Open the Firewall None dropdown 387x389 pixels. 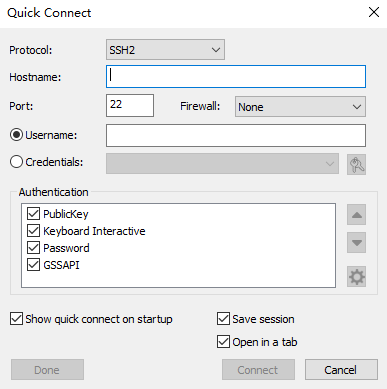(300, 107)
